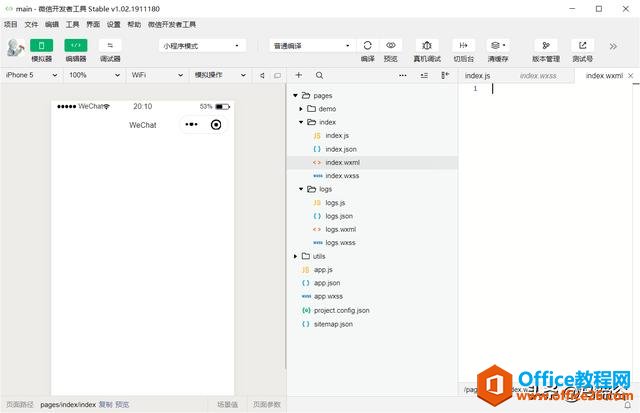Click 复制 to copy the page path
Viewport: 640px width, 413px height.
click(106, 404)
